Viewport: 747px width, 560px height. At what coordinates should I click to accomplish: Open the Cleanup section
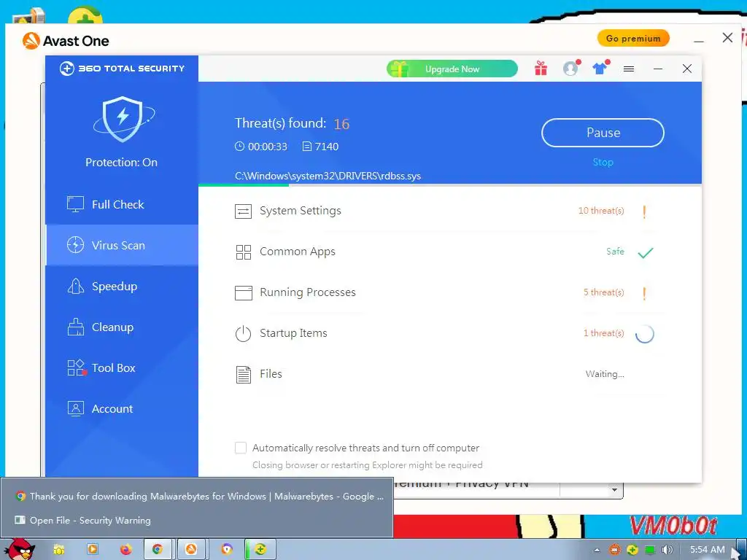122,327
